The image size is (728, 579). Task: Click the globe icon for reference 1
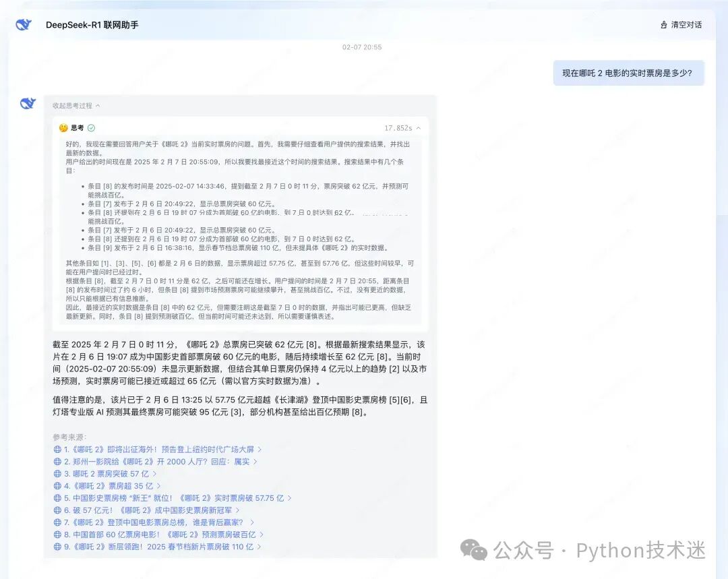(x=57, y=450)
